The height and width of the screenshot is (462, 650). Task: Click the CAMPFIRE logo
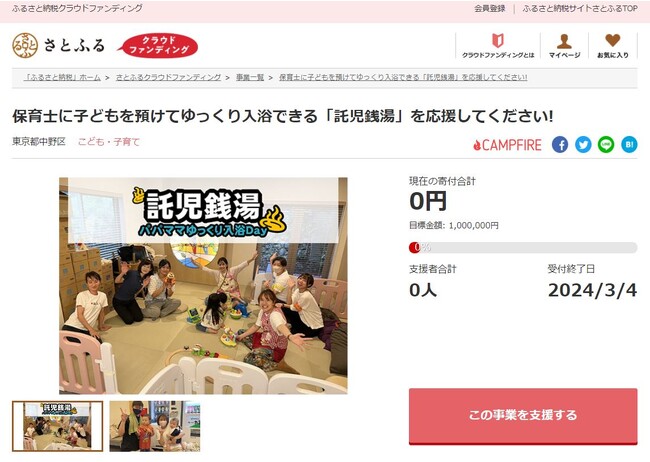coord(507,145)
